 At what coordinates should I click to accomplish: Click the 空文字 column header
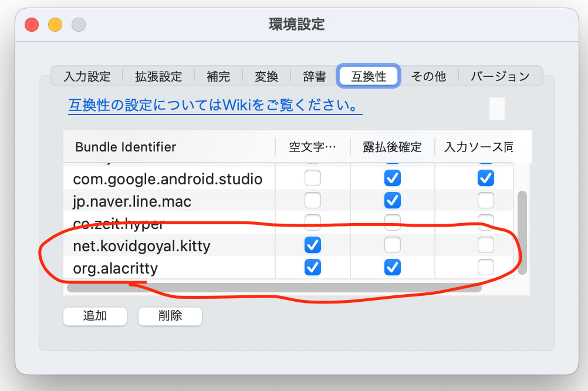tap(312, 147)
